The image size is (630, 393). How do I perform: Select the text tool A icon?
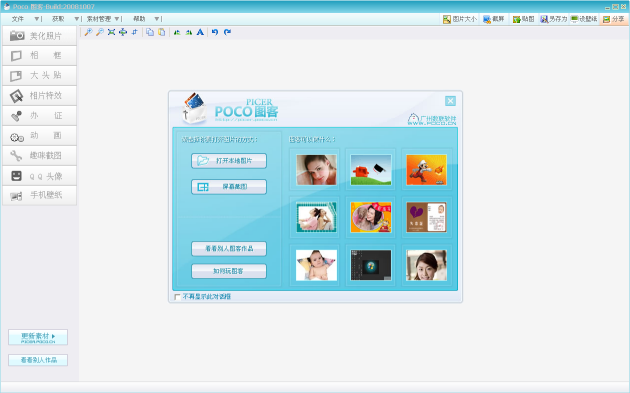[200, 32]
